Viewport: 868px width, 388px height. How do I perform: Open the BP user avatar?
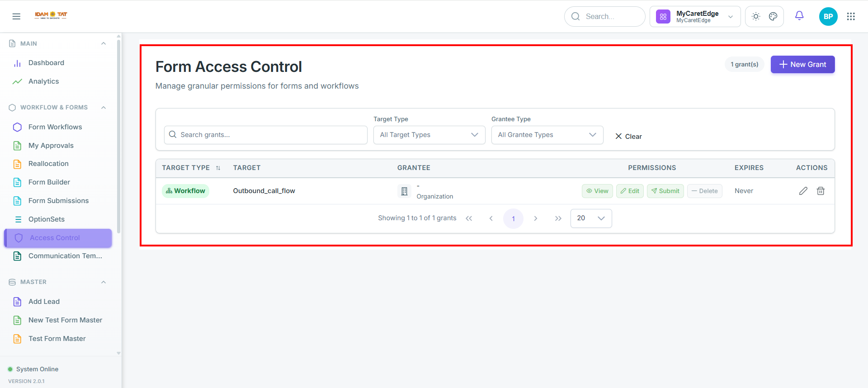pos(828,16)
